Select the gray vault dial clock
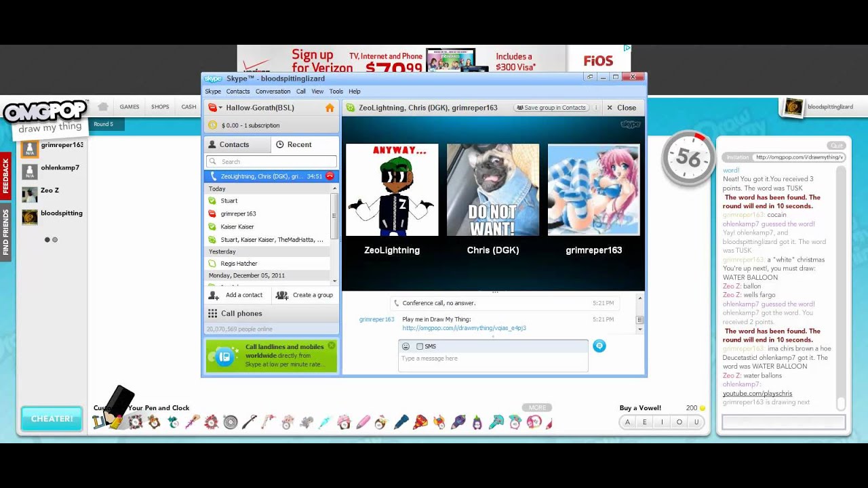 coord(231,422)
